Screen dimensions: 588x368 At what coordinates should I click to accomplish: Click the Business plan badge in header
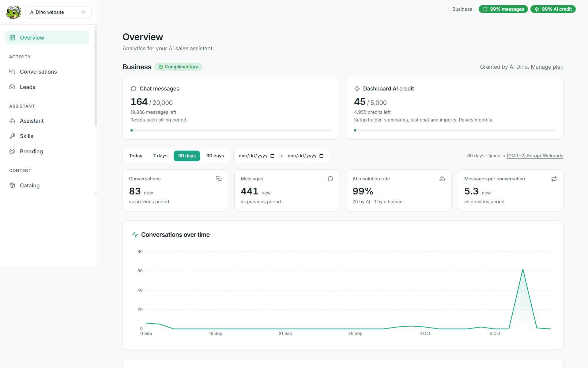pyautogui.click(x=462, y=9)
